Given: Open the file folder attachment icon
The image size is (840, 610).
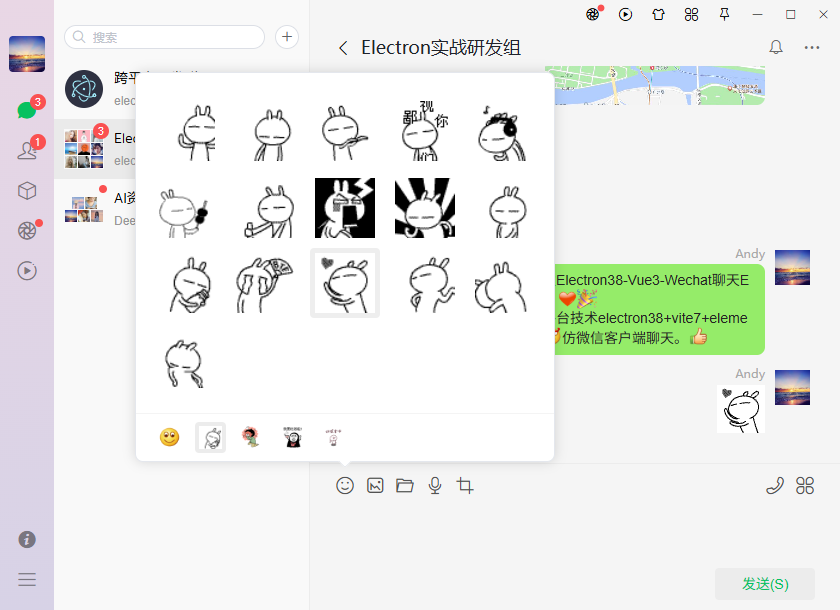Looking at the screenshot, I should (x=405, y=485).
